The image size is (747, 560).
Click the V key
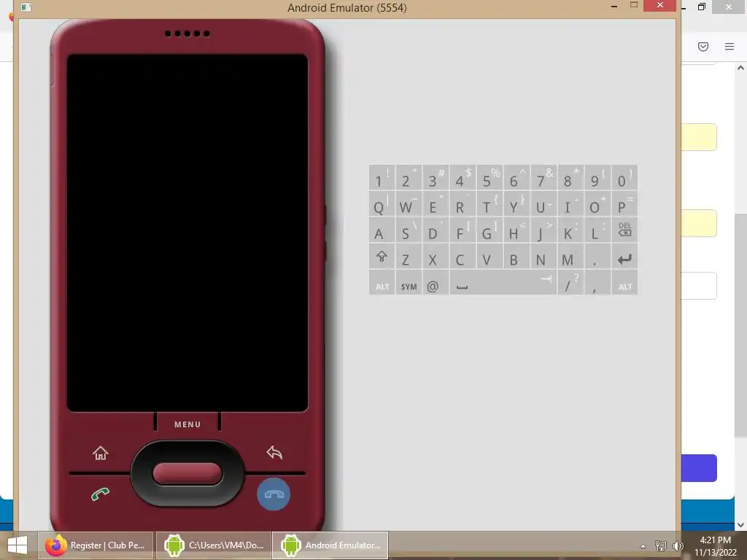click(489, 257)
